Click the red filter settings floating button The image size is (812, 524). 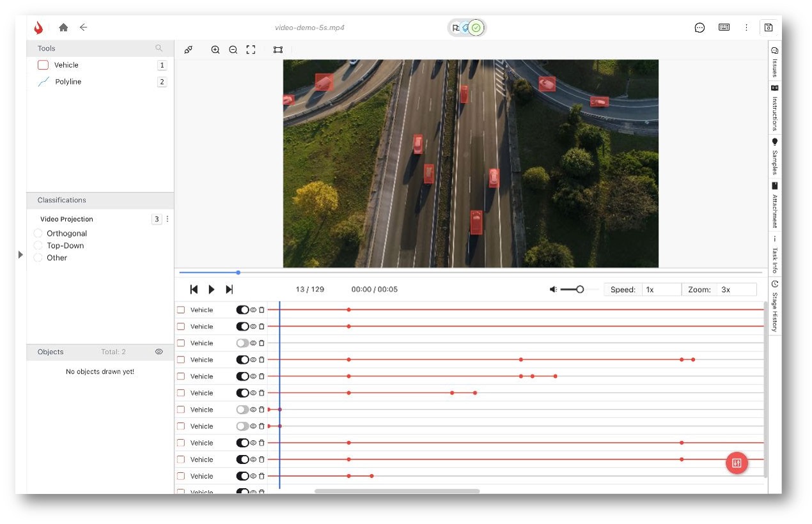pos(736,463)
